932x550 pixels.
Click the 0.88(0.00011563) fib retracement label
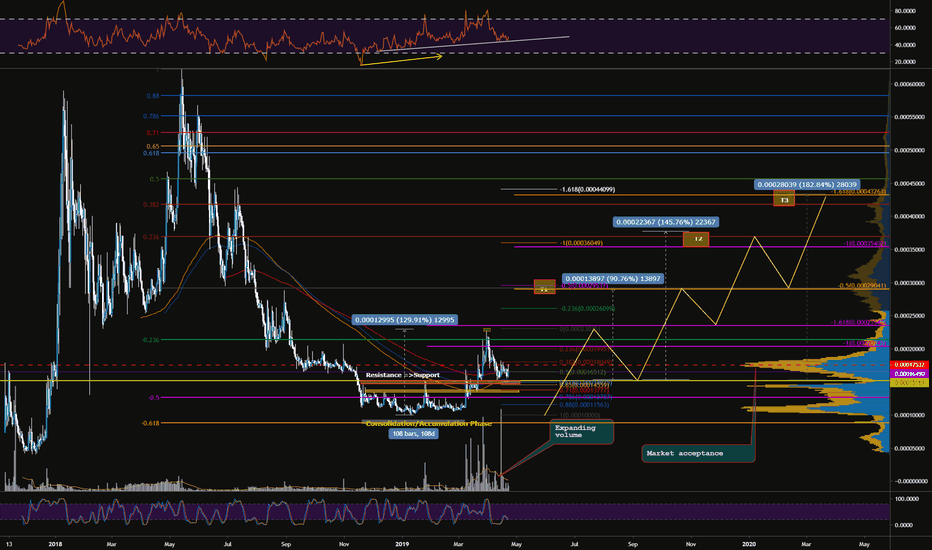pos(584,404)
